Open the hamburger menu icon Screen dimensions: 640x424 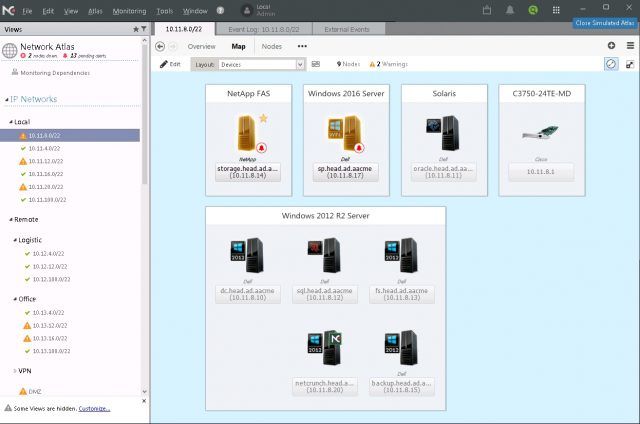[630, 46]
